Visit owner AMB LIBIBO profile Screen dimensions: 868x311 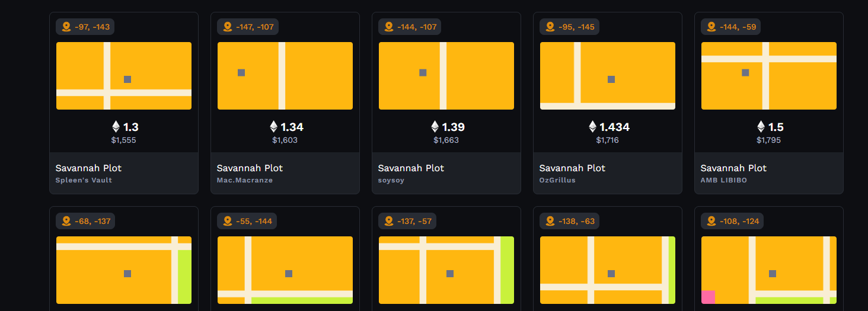click(x=724, y=180)
